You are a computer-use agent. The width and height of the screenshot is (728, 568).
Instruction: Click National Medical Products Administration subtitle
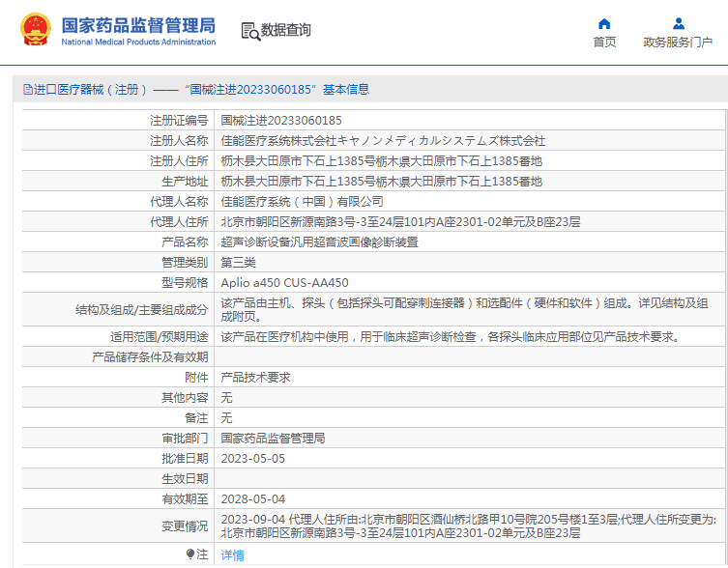(x=138, y=42)
